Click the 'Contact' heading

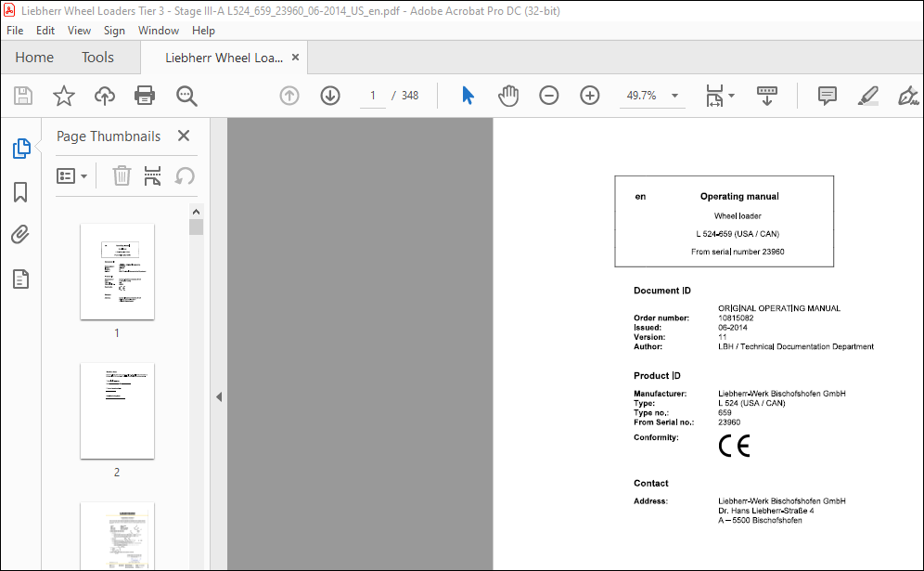point(650,483)
